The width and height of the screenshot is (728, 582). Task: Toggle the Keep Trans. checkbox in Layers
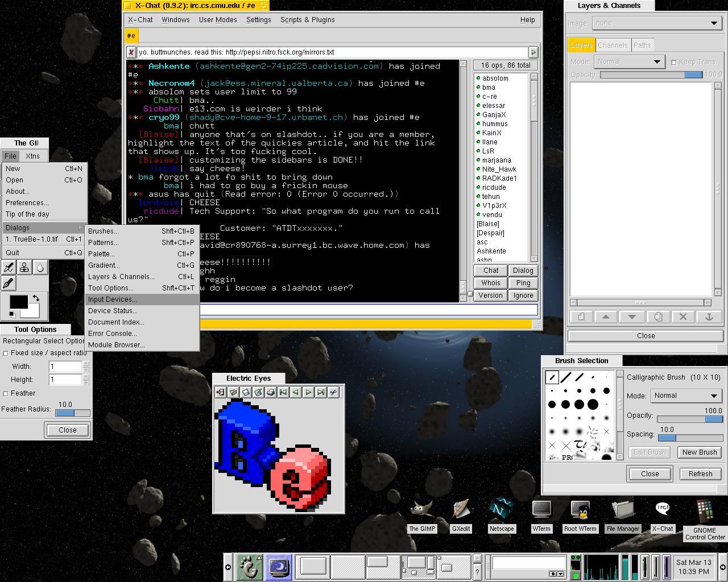pos(674,62)
